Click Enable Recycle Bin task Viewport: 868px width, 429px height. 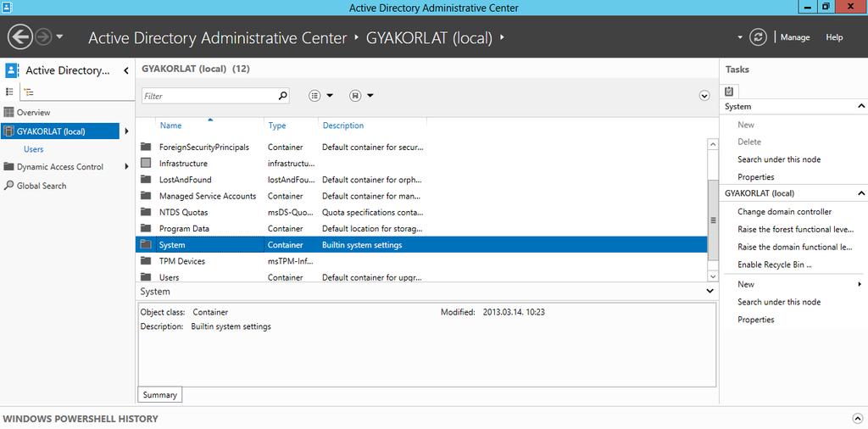pyautogui.click(x=775, y=265)
